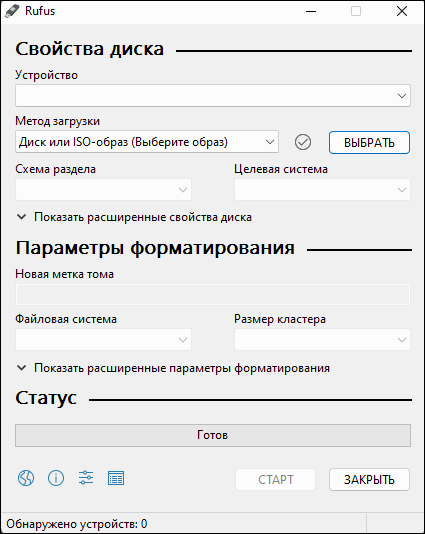Click the Готов status progress bar
This screenshot has height=534, width=425.
pyautogui.click(x=213, y=435)
